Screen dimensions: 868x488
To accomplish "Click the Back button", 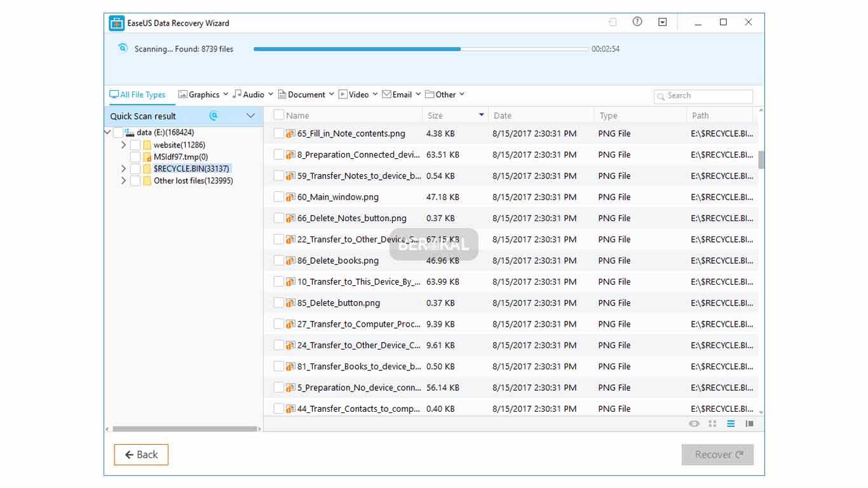I will 141,454.
